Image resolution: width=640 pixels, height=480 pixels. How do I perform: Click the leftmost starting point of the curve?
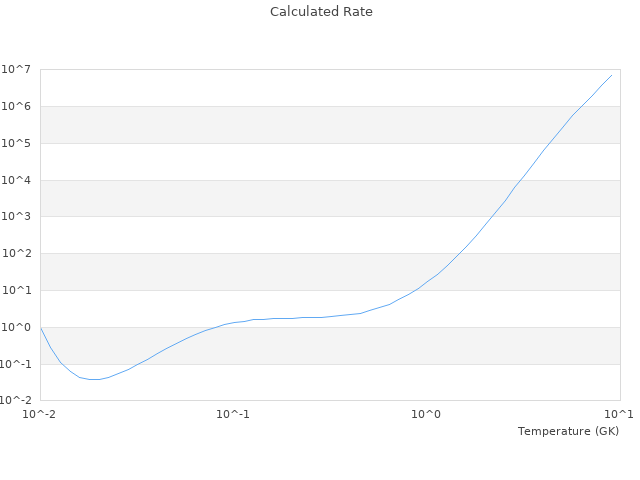pyautogui.click(x=41, y=328)
